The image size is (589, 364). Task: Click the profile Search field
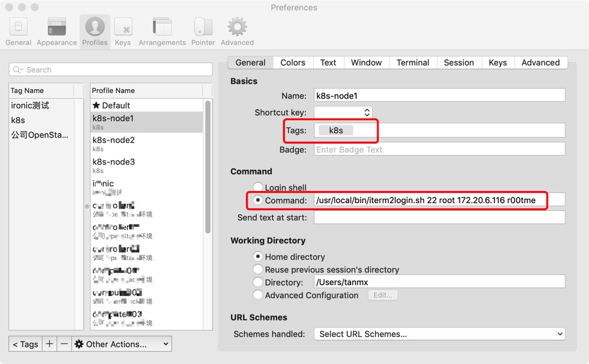(x=111, y=70)
